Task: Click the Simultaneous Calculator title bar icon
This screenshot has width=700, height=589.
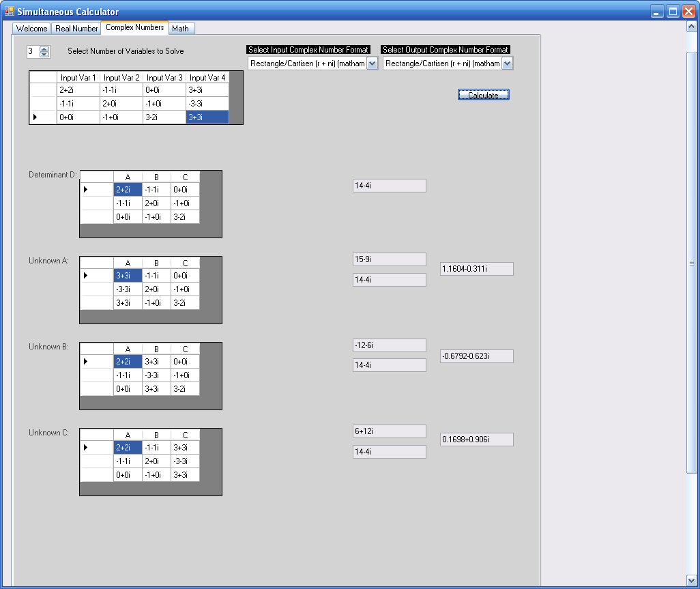Action: 10,12
